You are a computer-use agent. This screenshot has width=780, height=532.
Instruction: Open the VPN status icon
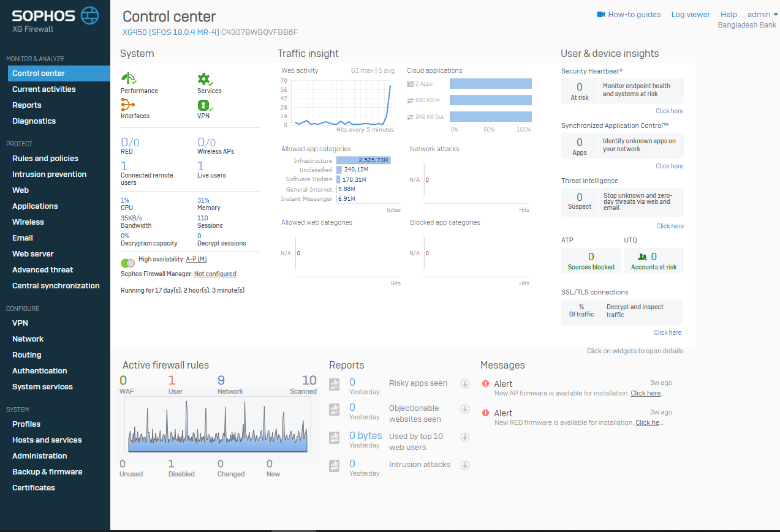pyautogui.click(x=205, y=105)
